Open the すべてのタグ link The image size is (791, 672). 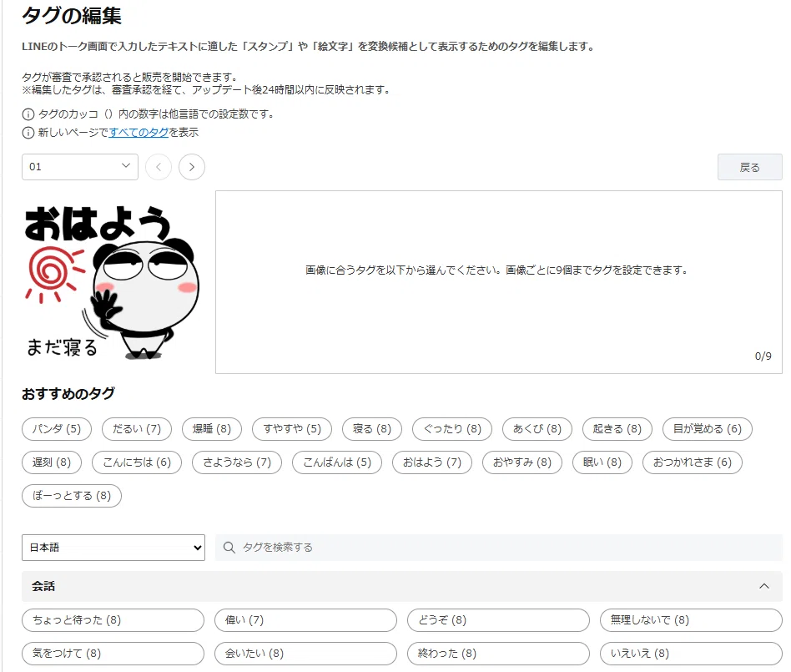coord(139,132)
